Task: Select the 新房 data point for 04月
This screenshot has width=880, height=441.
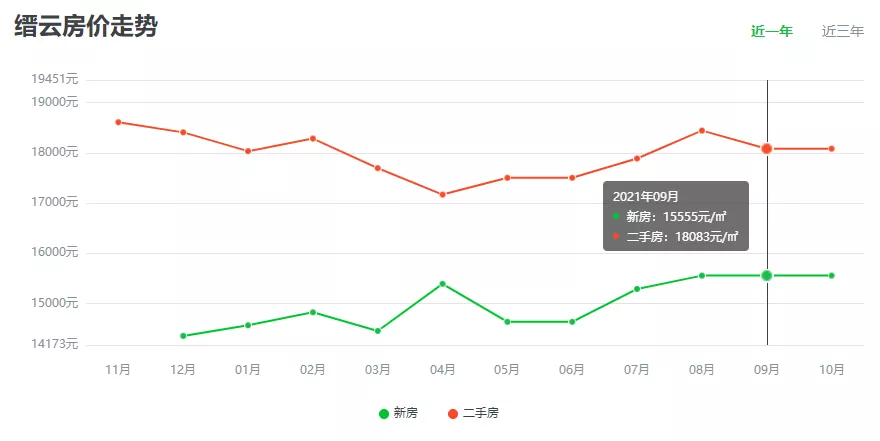Action: tap(442, 284)
